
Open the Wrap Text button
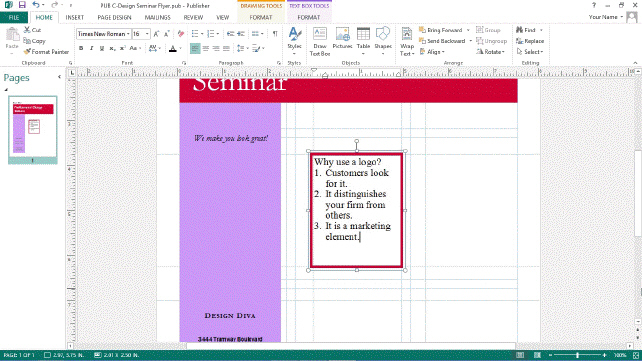click(x=407, y=41)
